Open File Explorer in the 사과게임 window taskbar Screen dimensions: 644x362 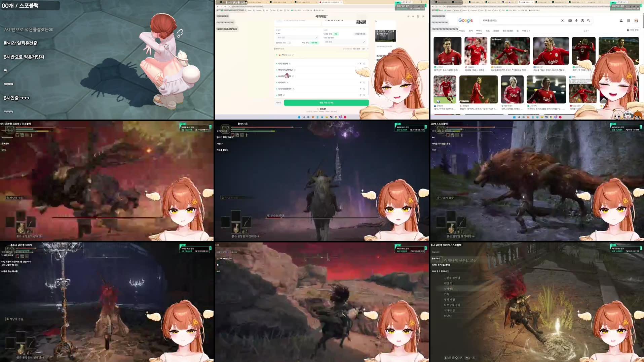tap(327, 117)
